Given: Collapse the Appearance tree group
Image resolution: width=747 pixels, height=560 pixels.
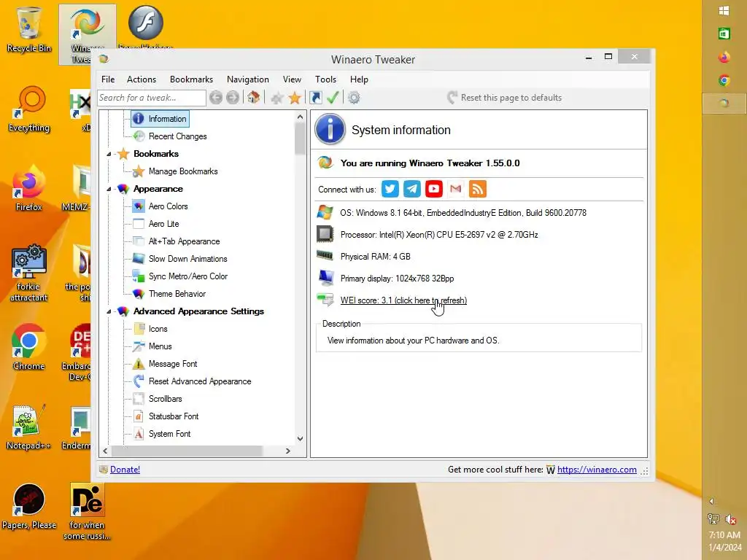Looking at the screenshot, I should coord(109,189).
